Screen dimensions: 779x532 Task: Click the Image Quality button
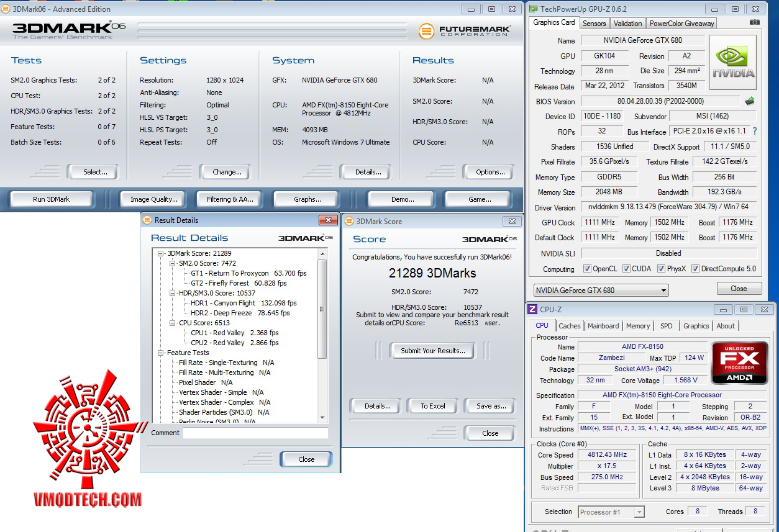(154, 199)
